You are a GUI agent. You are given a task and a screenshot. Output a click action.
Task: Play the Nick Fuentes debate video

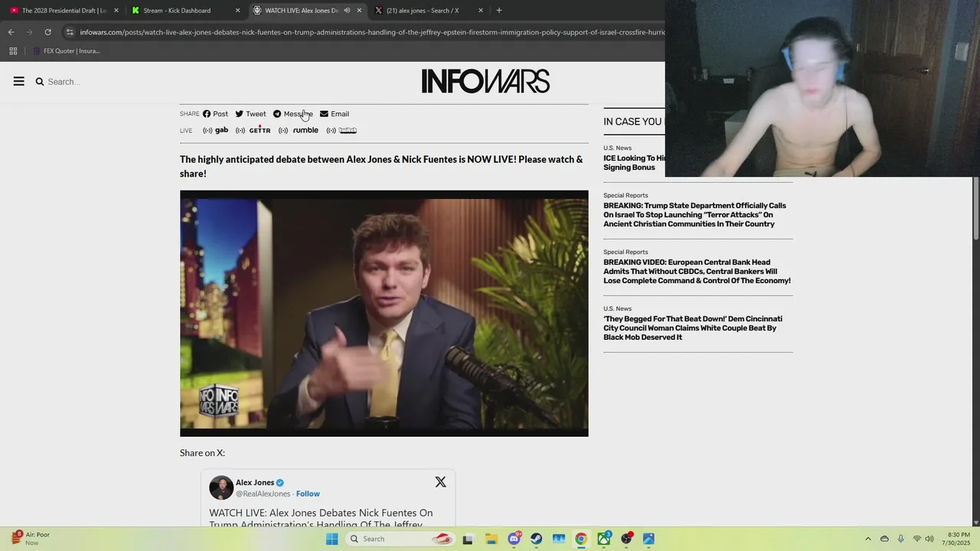pyautogui.click(x=384, y=313)
